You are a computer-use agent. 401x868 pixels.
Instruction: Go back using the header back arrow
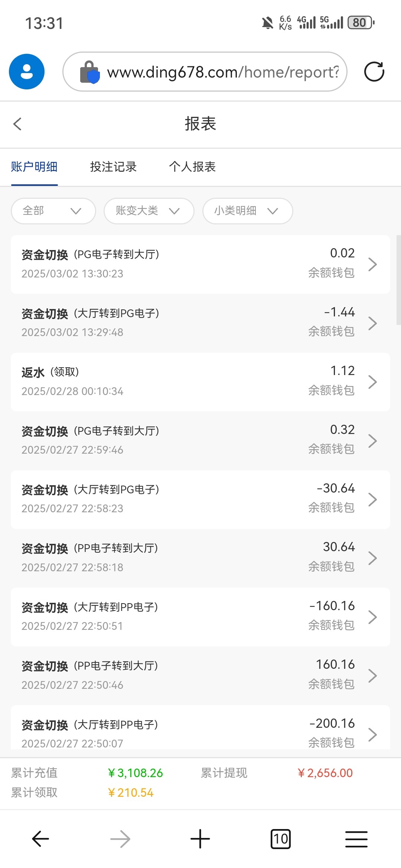[17, 124]
